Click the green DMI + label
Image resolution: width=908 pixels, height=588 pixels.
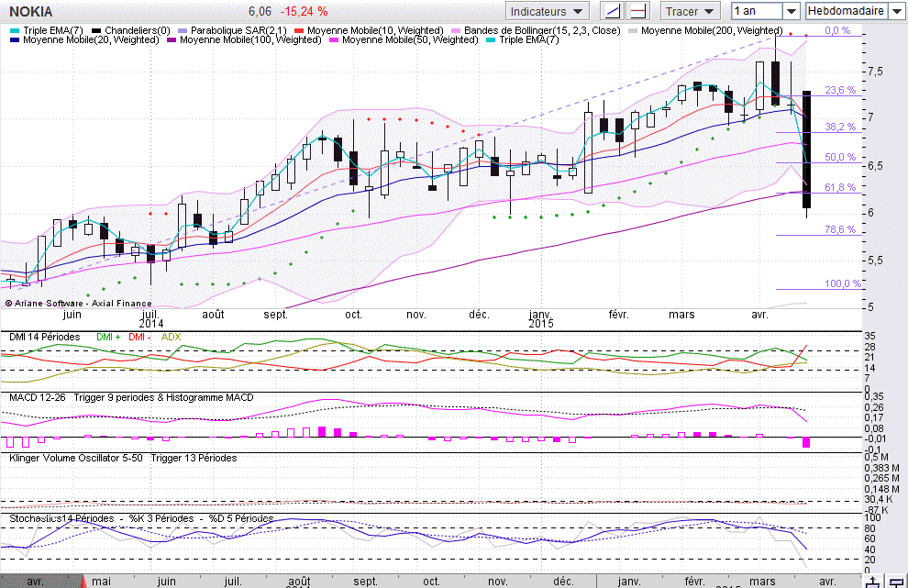tap(108, 338)
